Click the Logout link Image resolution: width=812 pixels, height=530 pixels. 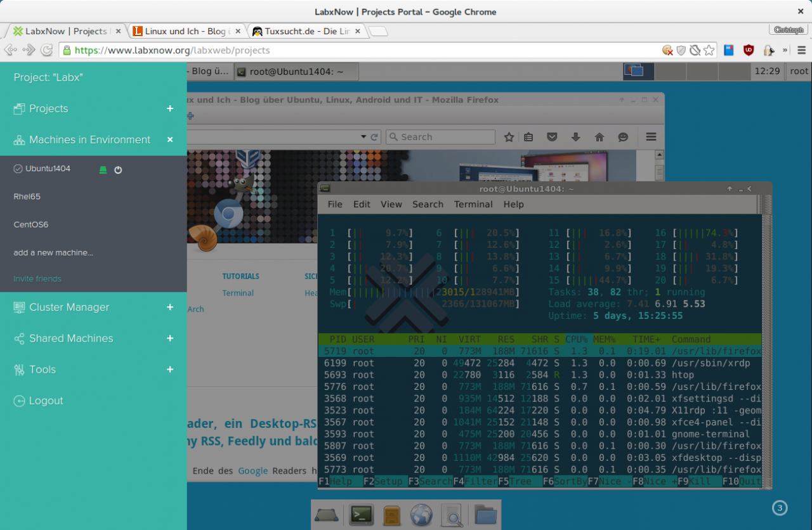[x=46, y=401]
